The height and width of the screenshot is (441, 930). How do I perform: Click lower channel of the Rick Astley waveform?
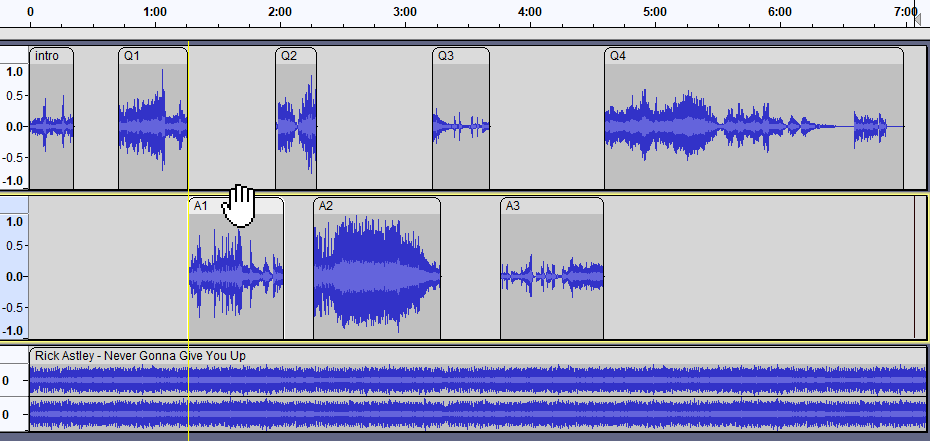pos(477,414)
